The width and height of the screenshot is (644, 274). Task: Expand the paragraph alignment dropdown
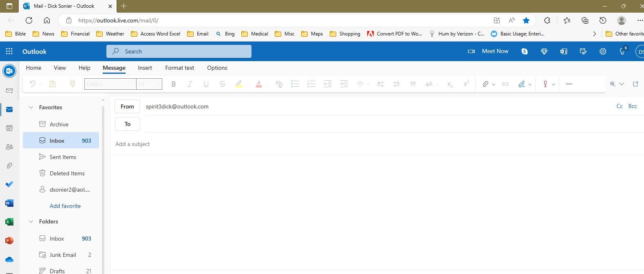(x=368, y=84)
